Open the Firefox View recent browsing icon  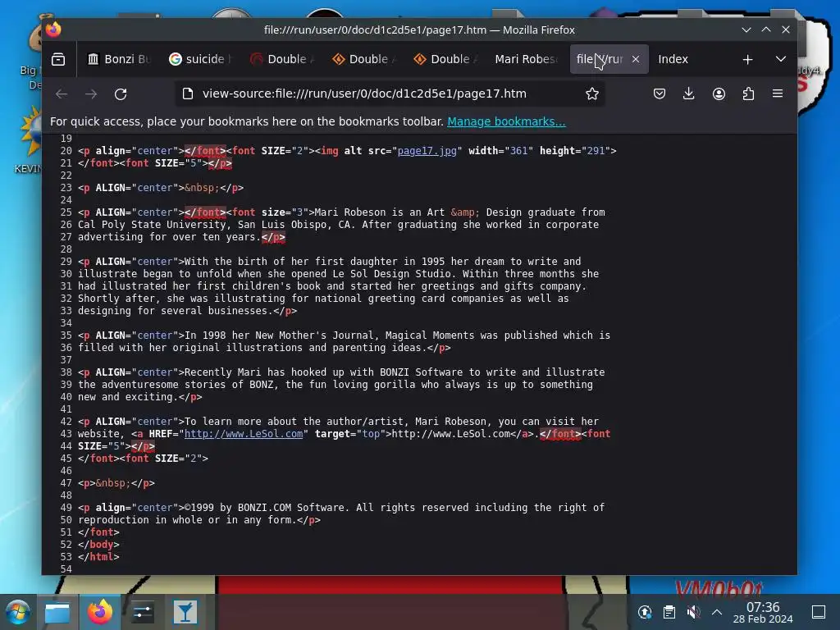[58, 59]
